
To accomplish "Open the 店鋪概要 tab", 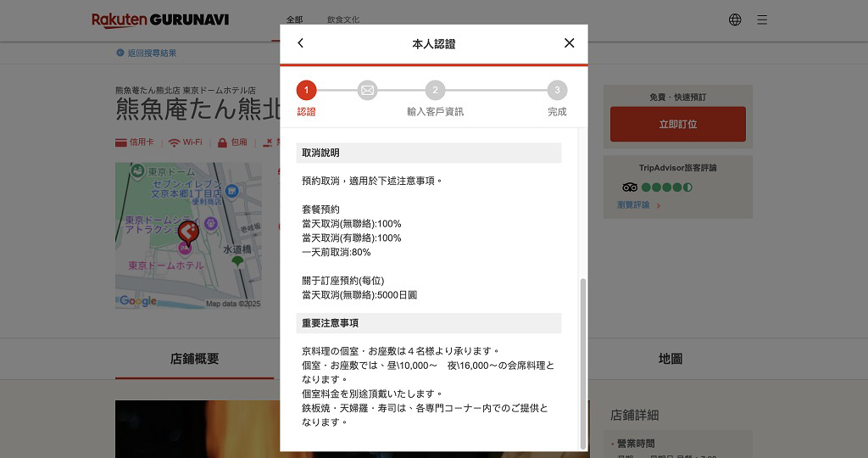I will [x=194, y=359].
